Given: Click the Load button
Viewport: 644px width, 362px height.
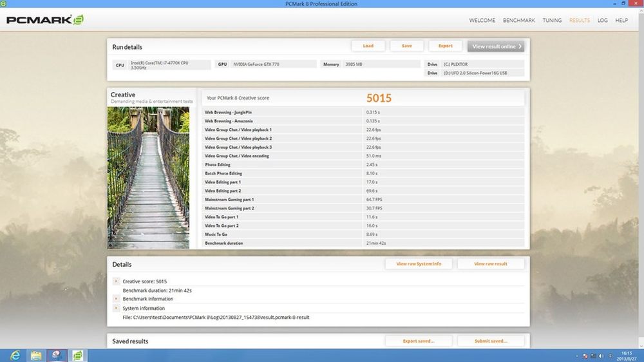Looking at the screenshot, I should pyautogui.click(x=368, y=46).
